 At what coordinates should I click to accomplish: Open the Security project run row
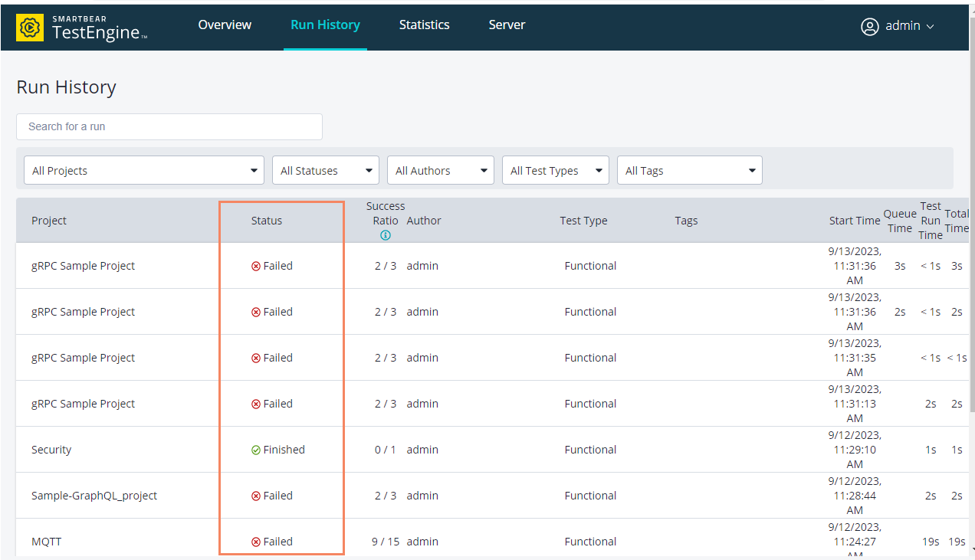(x=51, y=450)
